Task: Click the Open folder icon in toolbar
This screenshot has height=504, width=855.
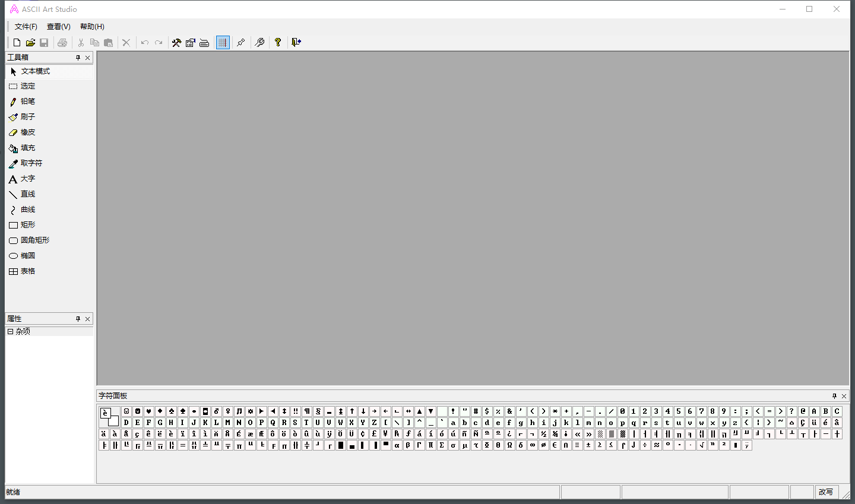Action: coord(30,43)
